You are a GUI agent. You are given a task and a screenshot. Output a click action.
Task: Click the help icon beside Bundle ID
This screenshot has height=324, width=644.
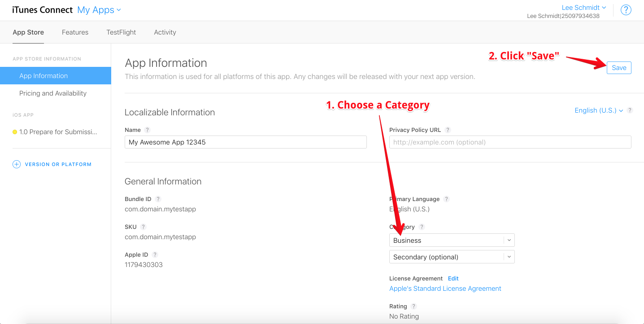(158, 199)
